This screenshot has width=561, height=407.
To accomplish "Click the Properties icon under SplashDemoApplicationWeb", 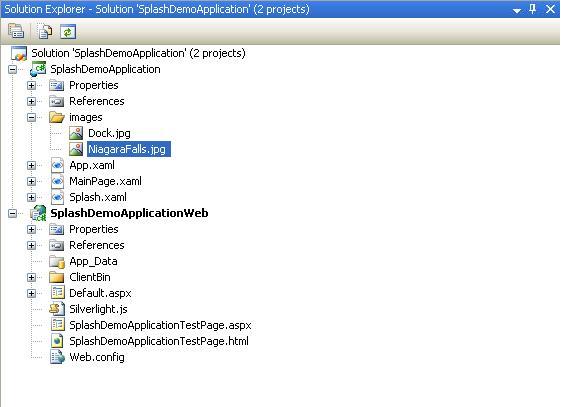I will click(x=57, y=230).
